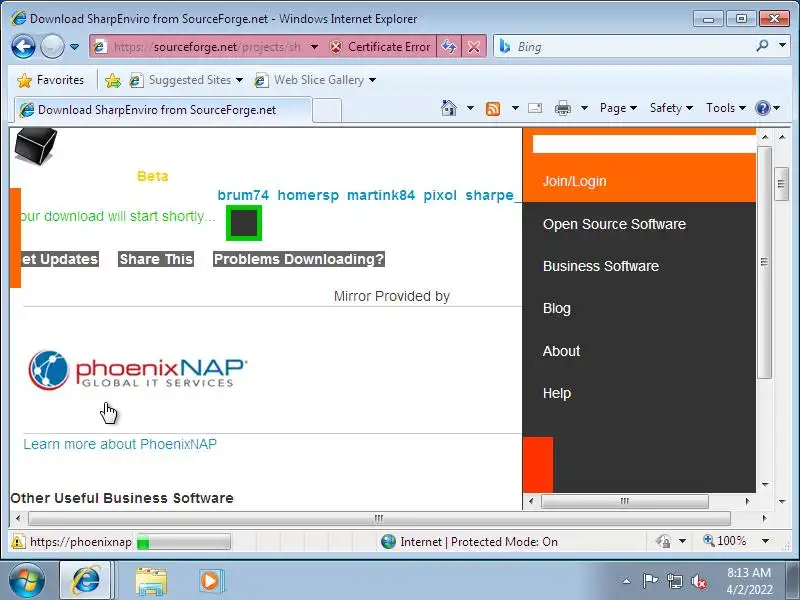Click the side panel vertical scrollbar thumb
Image resolution: width=800 pixels, height=600 pixels.
pyautogui.click(x=764, y=262)
